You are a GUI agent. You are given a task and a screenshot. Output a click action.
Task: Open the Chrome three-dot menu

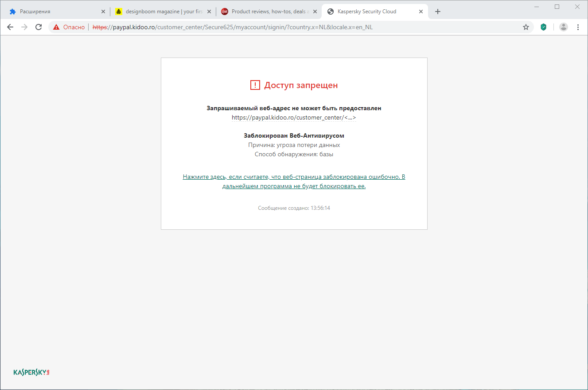pos(578,27)
